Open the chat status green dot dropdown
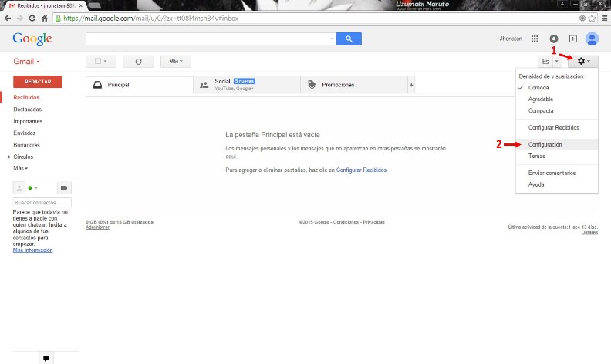611x364 pixels. [32, 188]
